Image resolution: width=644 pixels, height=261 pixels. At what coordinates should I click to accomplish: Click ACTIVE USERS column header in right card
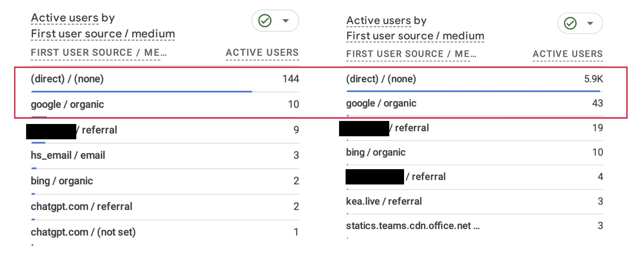568,54
